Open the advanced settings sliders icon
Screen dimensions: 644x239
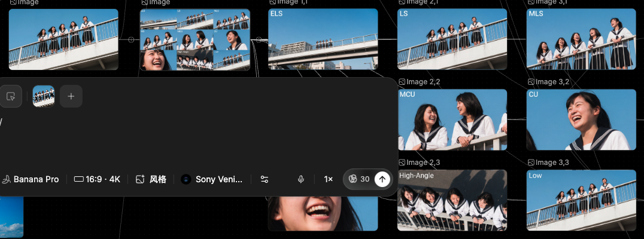pyautogui.click(x=265, y=179)
